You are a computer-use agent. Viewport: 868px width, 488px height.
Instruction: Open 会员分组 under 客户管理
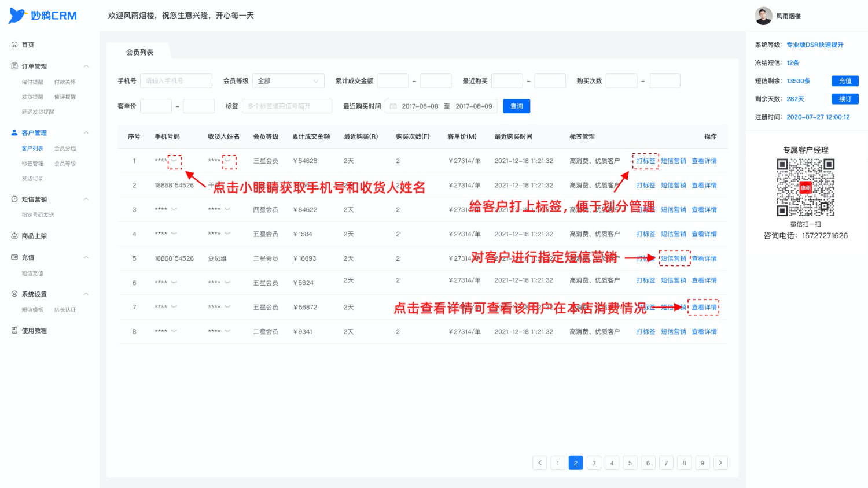click(65, 149)
